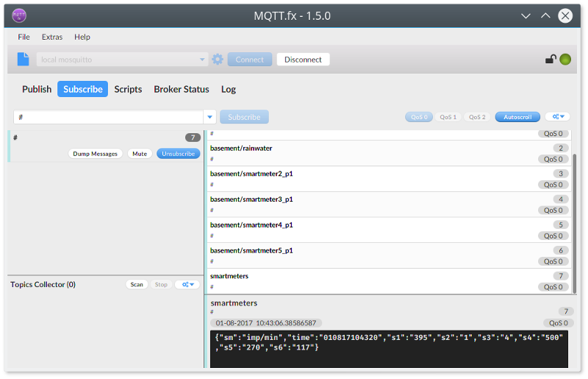Click the message list vertical scrollbar
The image size is (588, 379).
574,223
